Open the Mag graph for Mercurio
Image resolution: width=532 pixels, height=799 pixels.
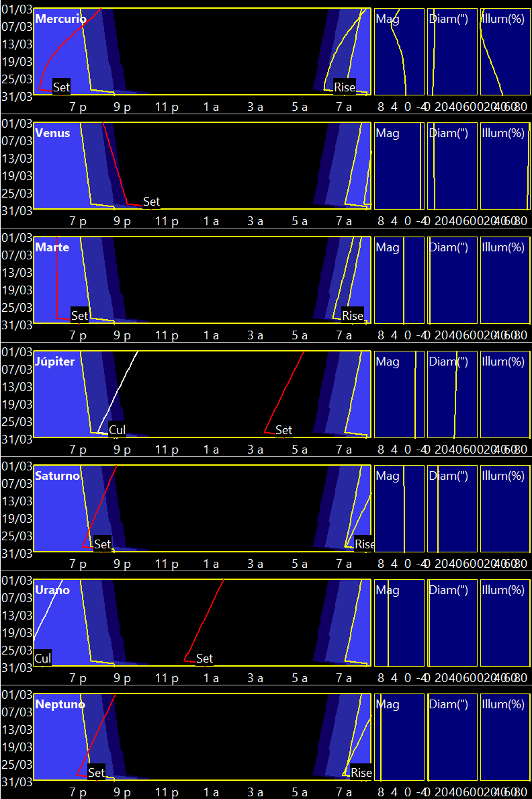399,52
